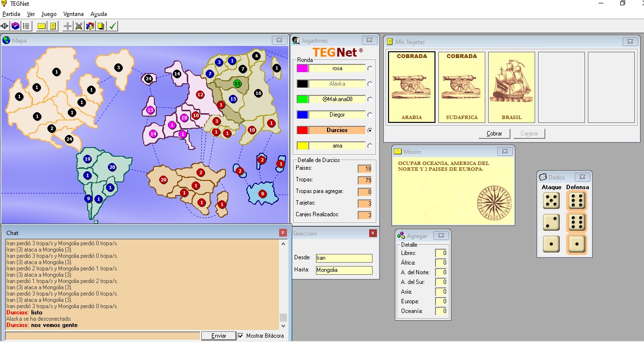Click the stacked yellow cards toolbar icon

point(101,26)
